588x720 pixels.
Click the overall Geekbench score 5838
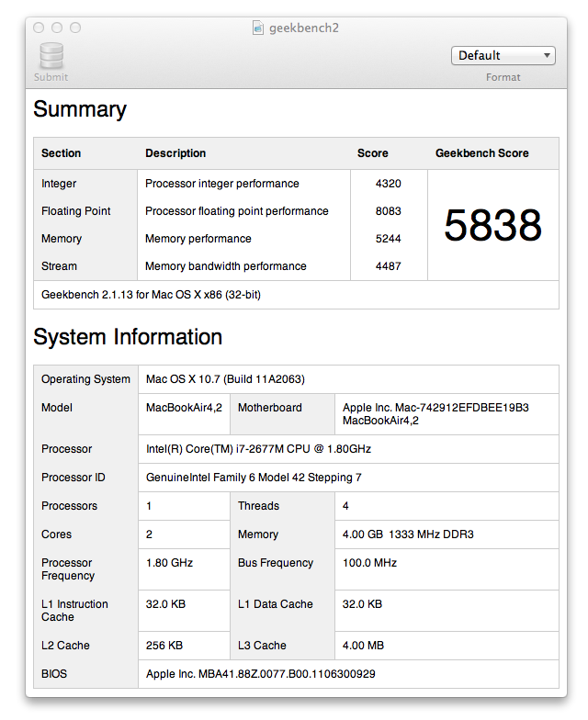(492, 225)
